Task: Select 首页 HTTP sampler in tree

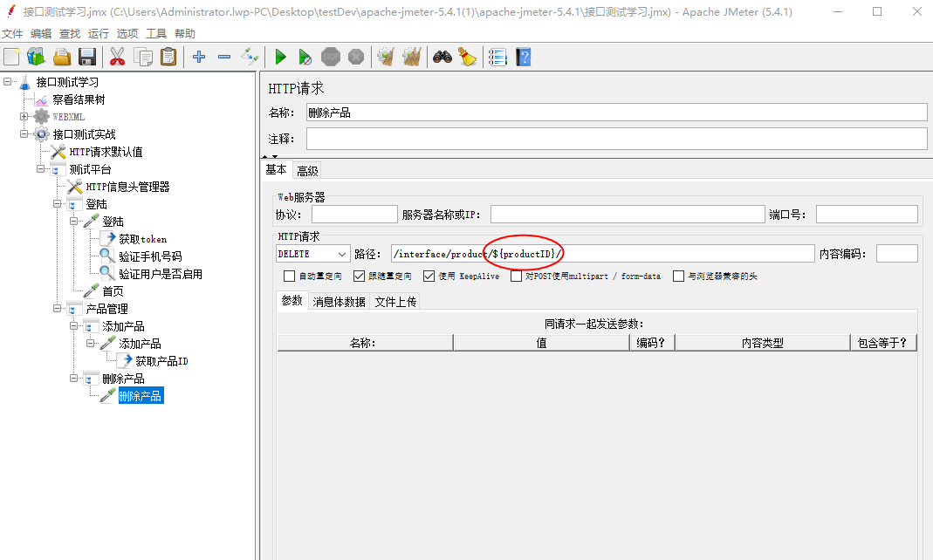Action: point(113,291)
